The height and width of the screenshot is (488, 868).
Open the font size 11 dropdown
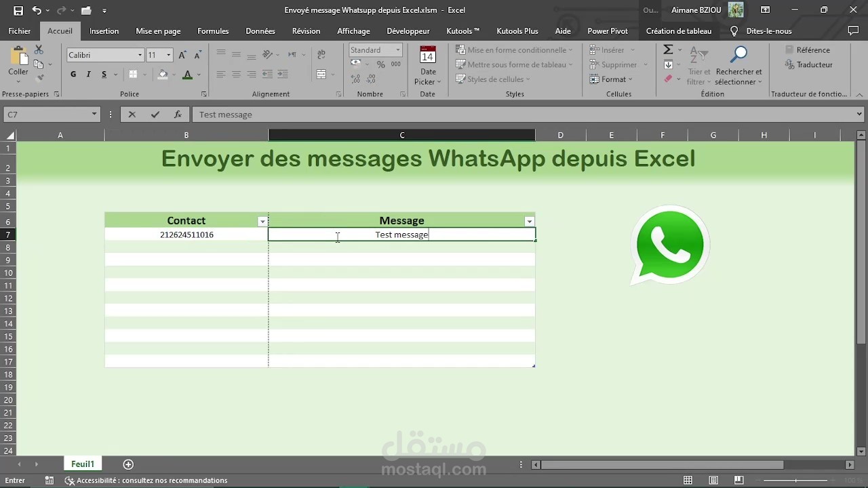coord(169,55)
